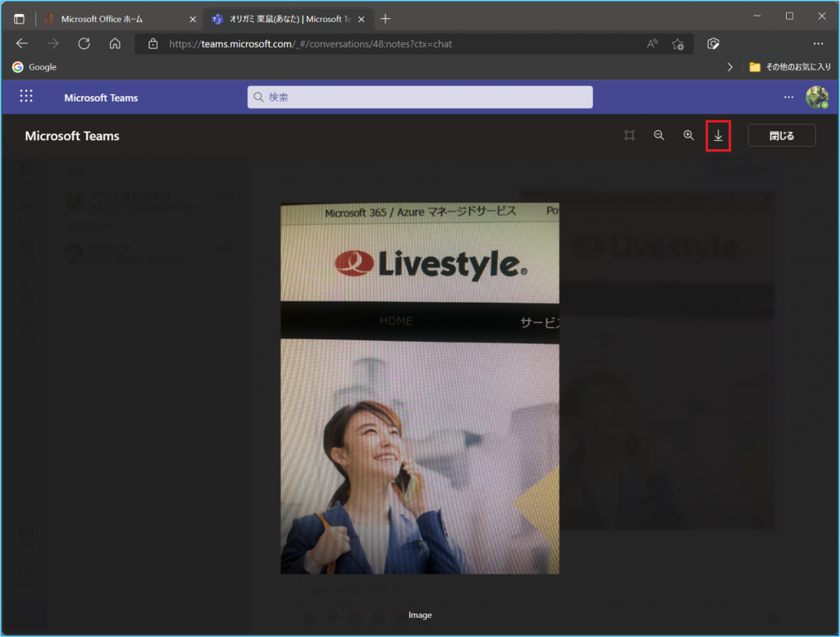The height and width of the screenshot is (637, 840).
Task: Fit the image to screen
Action: pyautogui.click(x=629, y=135)
